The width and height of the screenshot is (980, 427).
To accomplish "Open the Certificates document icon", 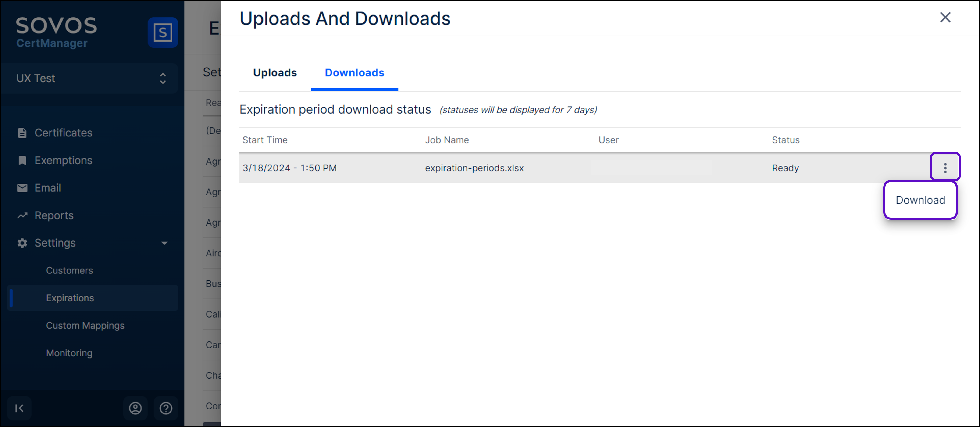I will 22,133.
